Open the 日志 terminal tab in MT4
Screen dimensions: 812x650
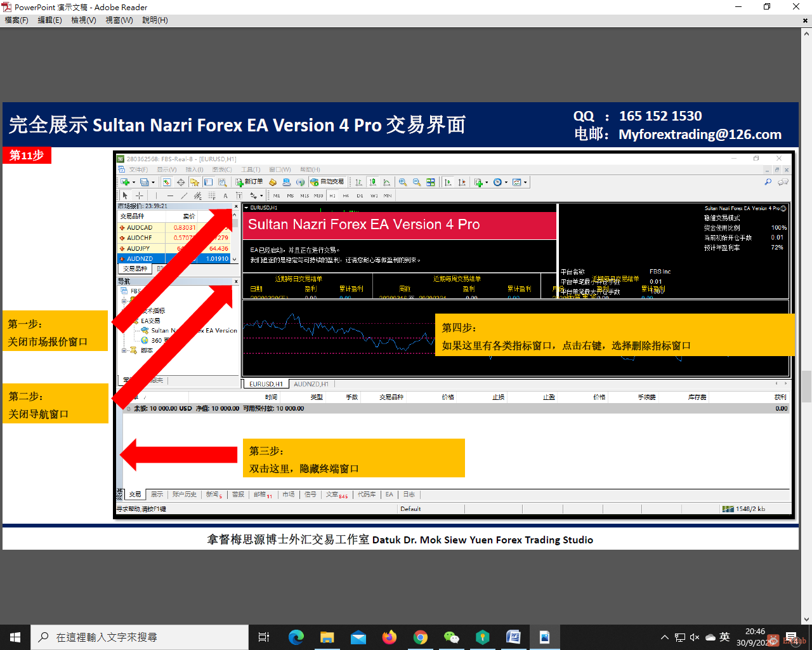tap(409, 494)
